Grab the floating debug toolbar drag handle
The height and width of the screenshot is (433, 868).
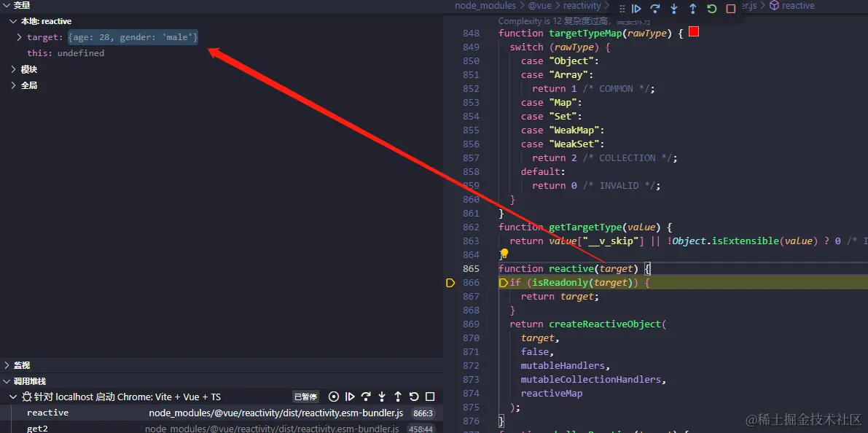pos(622,8)
